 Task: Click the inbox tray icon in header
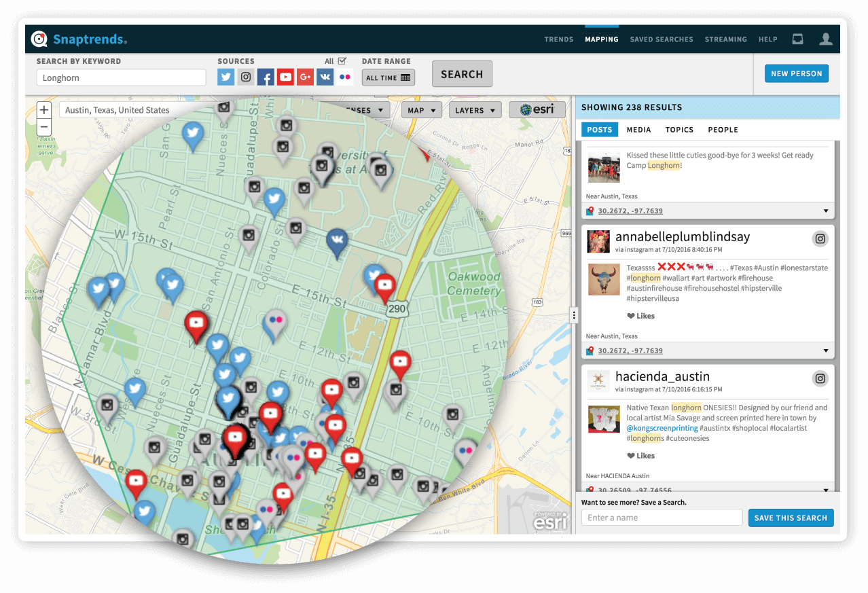[x=797, y=39]
